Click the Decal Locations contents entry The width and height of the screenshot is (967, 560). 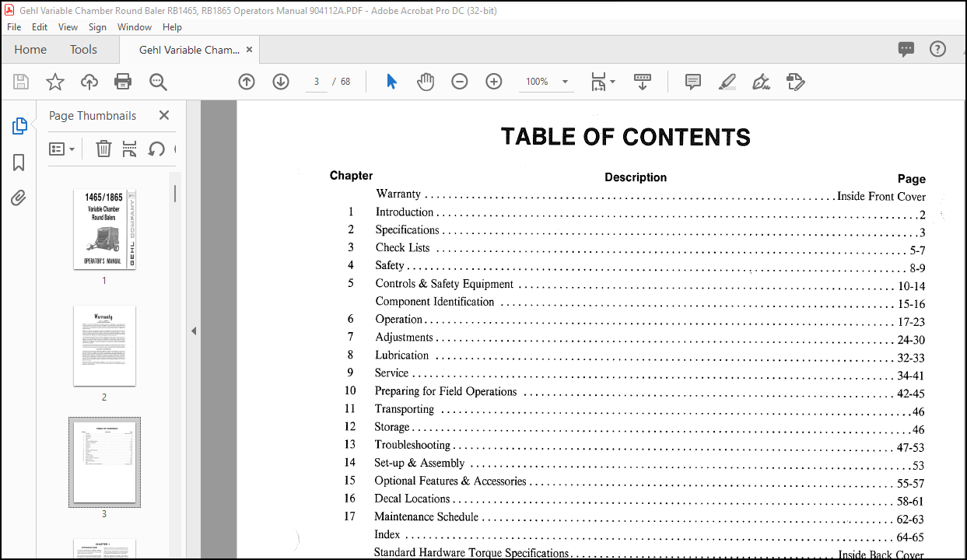click(x=412, y=499)
